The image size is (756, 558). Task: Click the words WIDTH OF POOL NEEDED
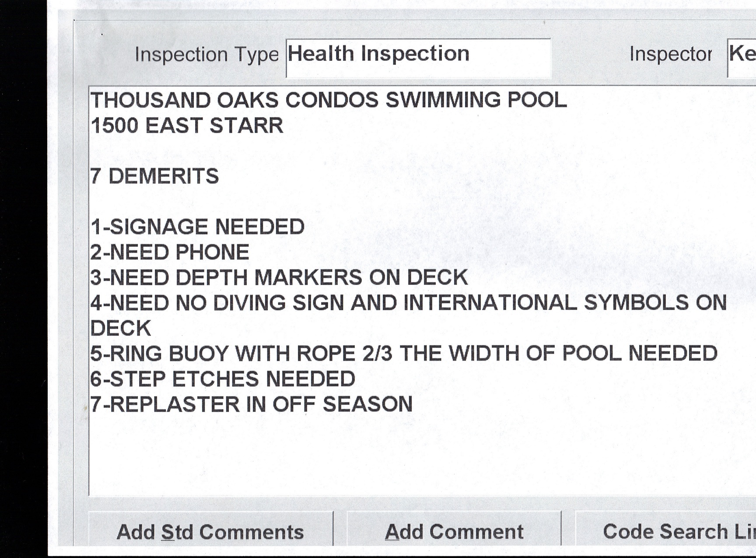click(x=583, y=354)
